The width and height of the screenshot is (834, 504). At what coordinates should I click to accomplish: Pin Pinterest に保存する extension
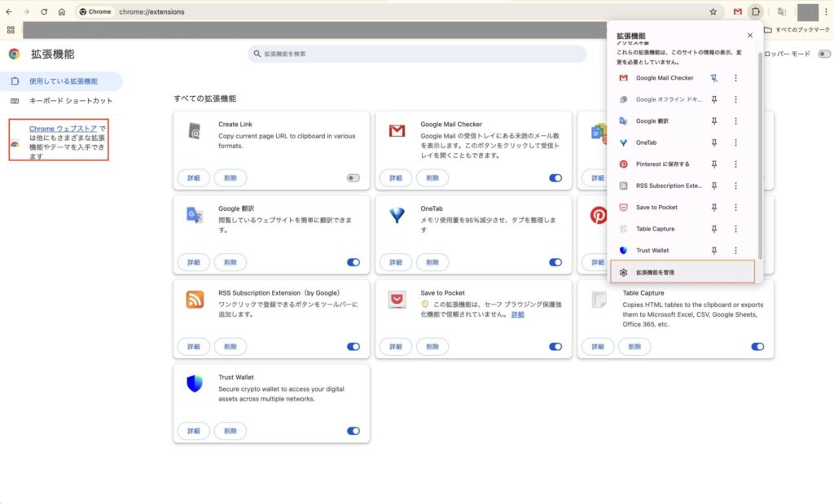(713, 164)
